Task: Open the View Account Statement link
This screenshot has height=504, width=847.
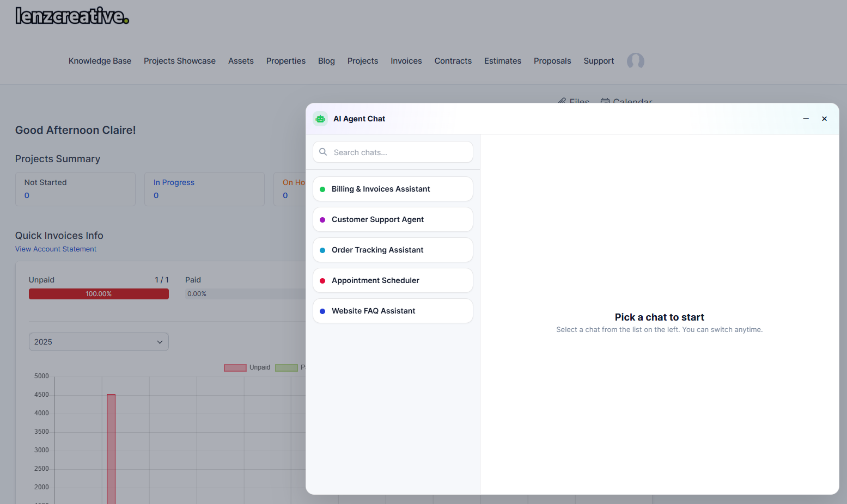Action: click(56, 249)
